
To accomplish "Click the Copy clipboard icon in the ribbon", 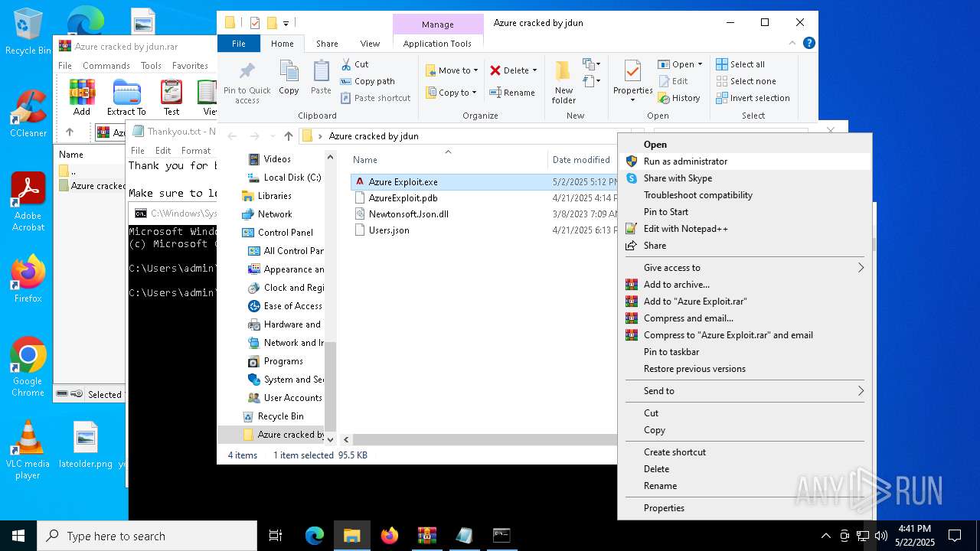I will coord(289,72).
